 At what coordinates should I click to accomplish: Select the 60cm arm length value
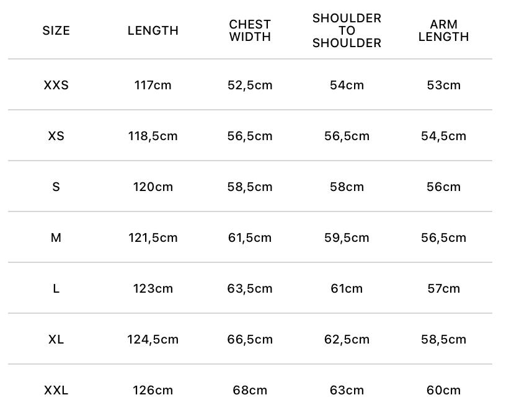(443, 390)
